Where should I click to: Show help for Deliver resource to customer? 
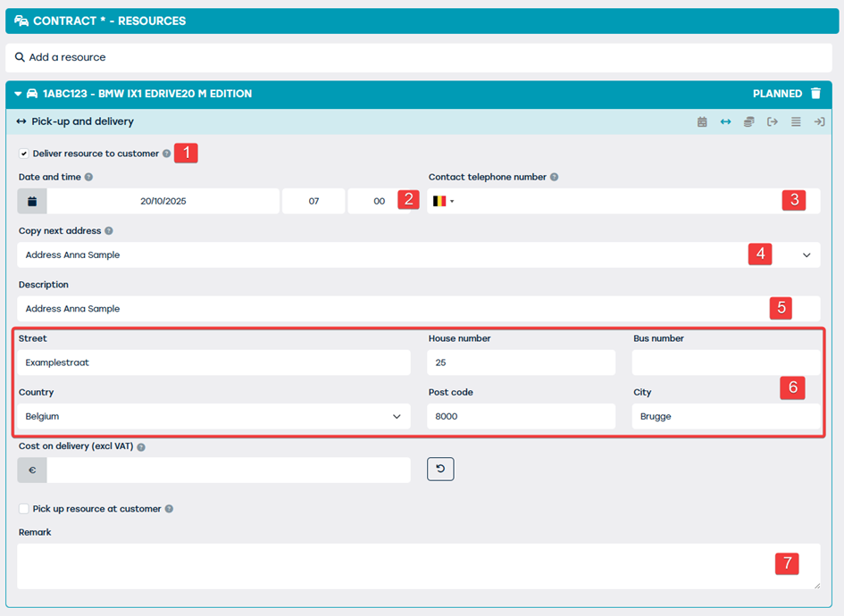pyautogui.click(x=167, y=154)
